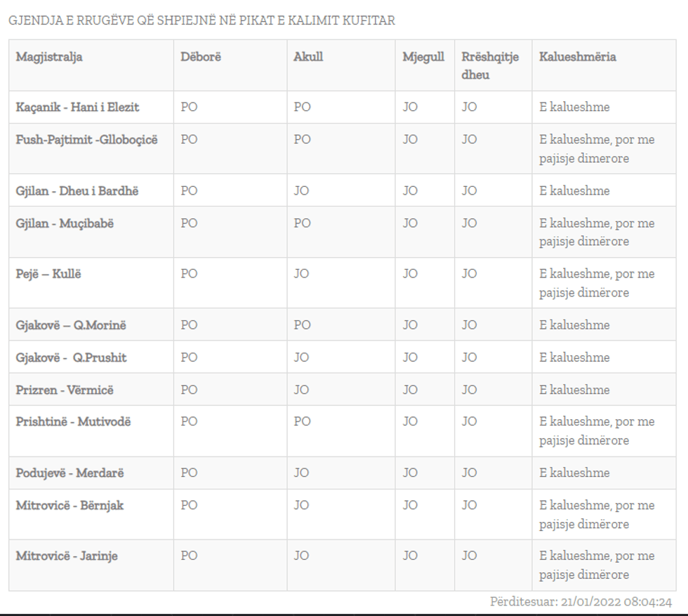Screen dimensions: 688x616
Task: Select the Pejë – Kullë row label
Action: pyautogui.click(x=48, y=274)
